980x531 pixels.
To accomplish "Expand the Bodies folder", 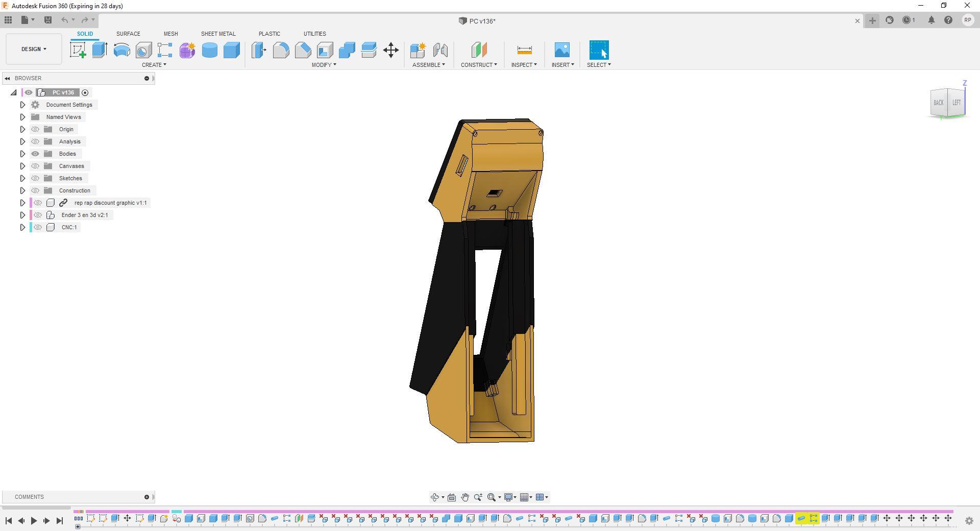I will coord(22,154).
